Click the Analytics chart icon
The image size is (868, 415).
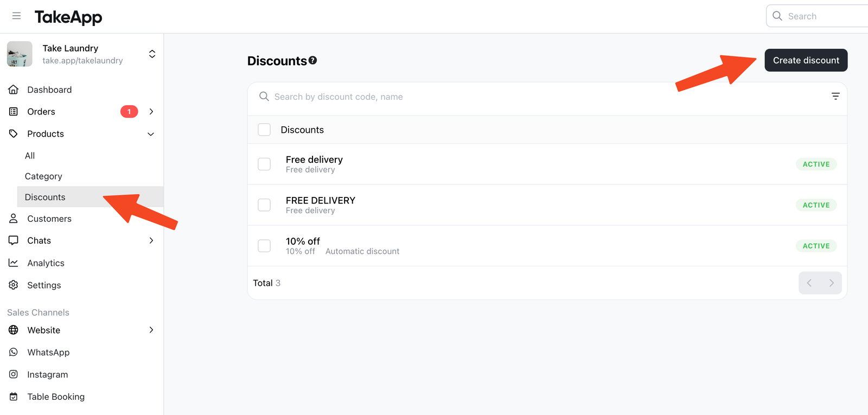[x=14, y=263]
